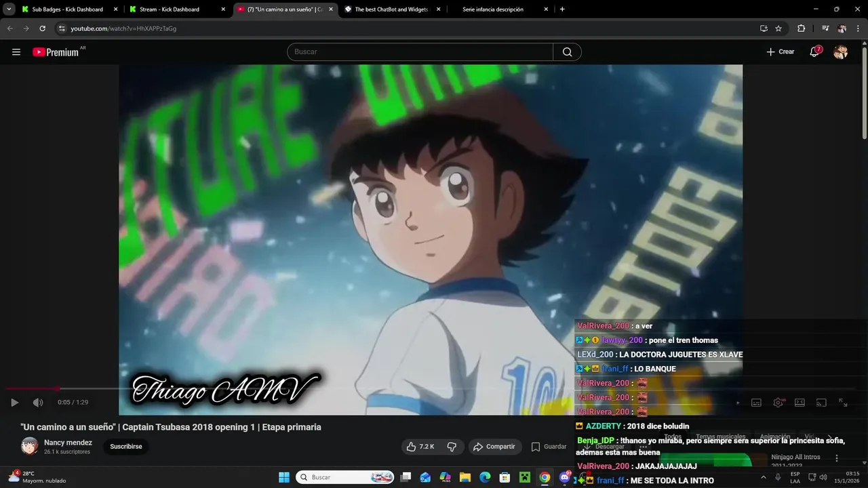Go to YouTube Premium home logo
This screenshot has width=868, height=488.
tap(56, 52)
